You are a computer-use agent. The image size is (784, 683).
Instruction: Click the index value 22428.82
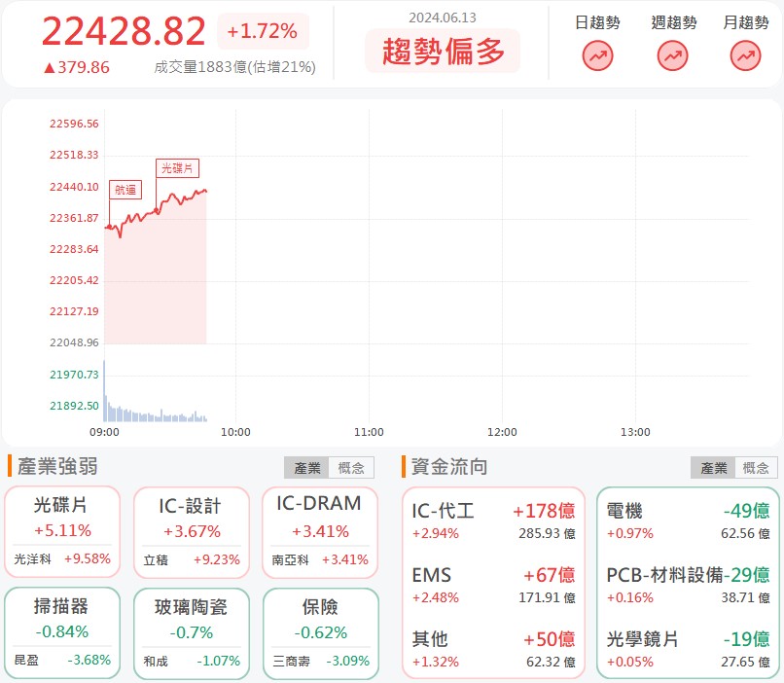[x=124, y=31]
